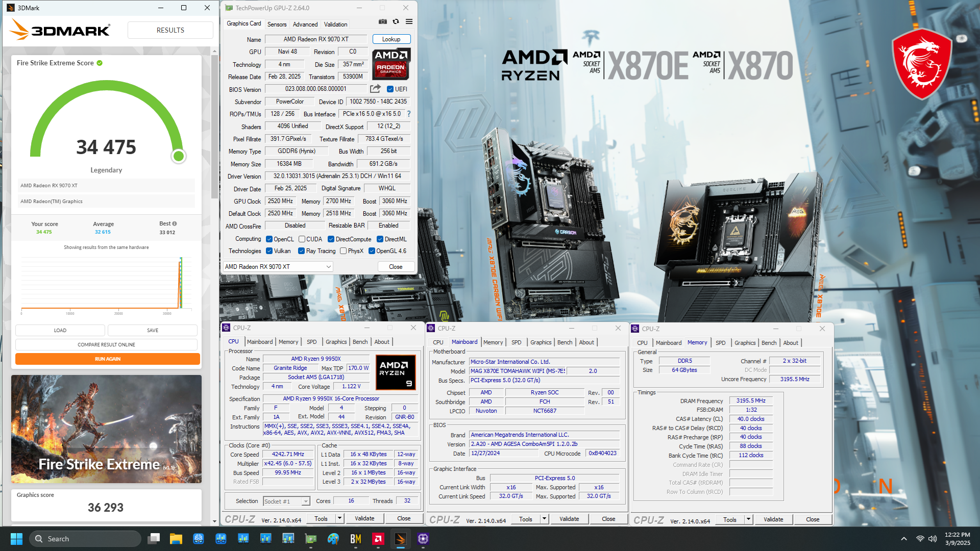Click the score gauge green knob

pyautogui.click(x=178, y=156)
